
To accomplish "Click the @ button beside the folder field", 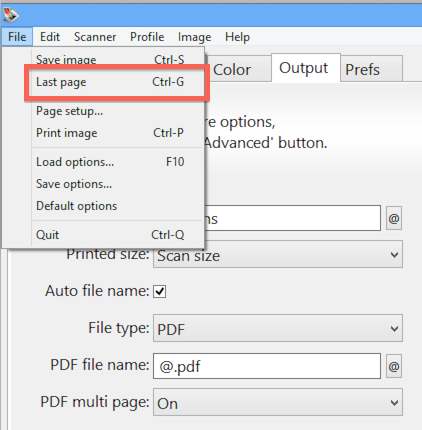I will (x=394, y=218).
